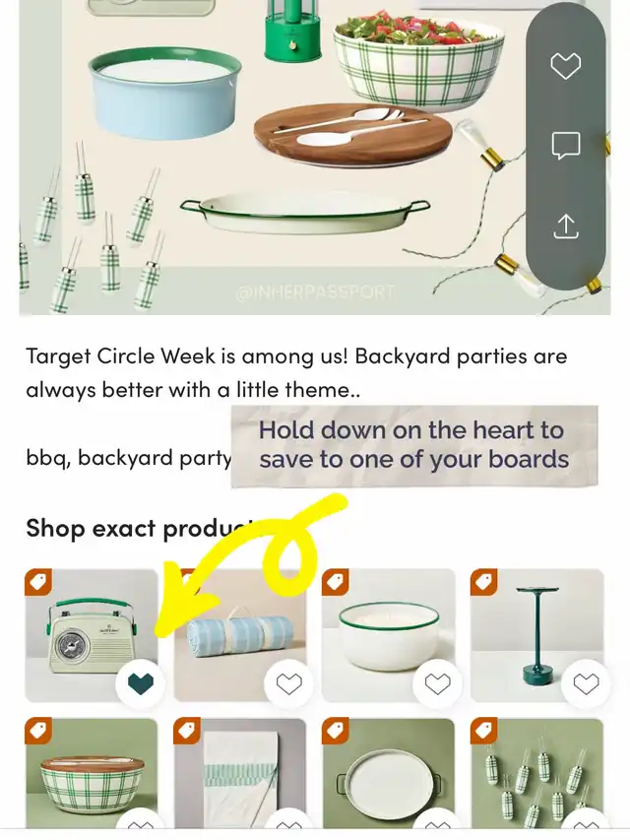The height and width of the screenshot is (840, 630).
Task: Favorite the rolled picnic blanket product
Action: (x=288, y=684)
